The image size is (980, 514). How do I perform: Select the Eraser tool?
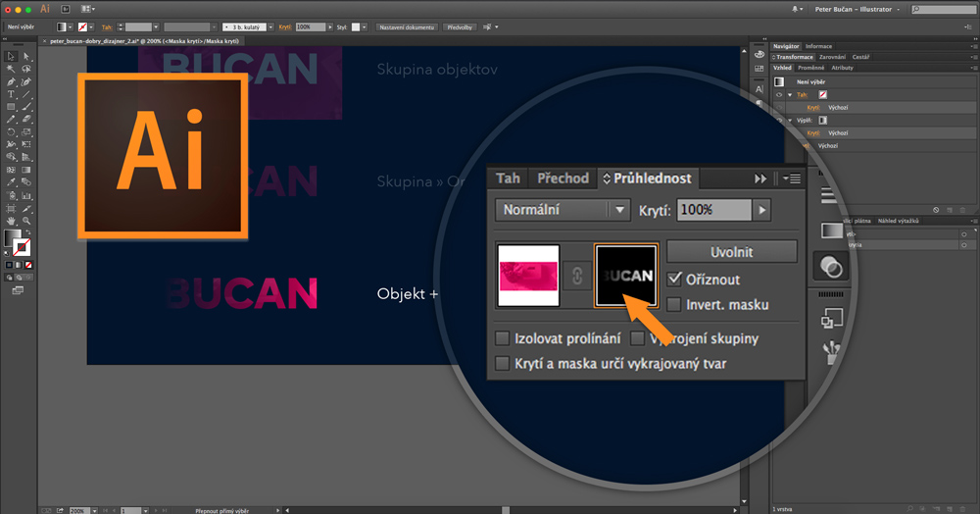tap(26, 120)
